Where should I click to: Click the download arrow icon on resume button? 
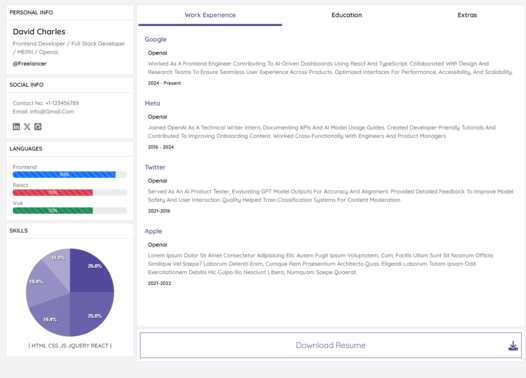pos(513,345)
